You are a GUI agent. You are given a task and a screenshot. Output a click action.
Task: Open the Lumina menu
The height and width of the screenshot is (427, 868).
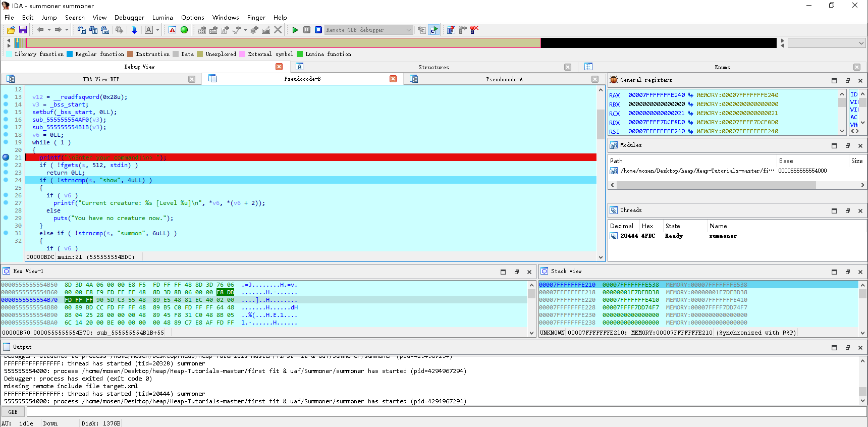click(x=162, y=18)
